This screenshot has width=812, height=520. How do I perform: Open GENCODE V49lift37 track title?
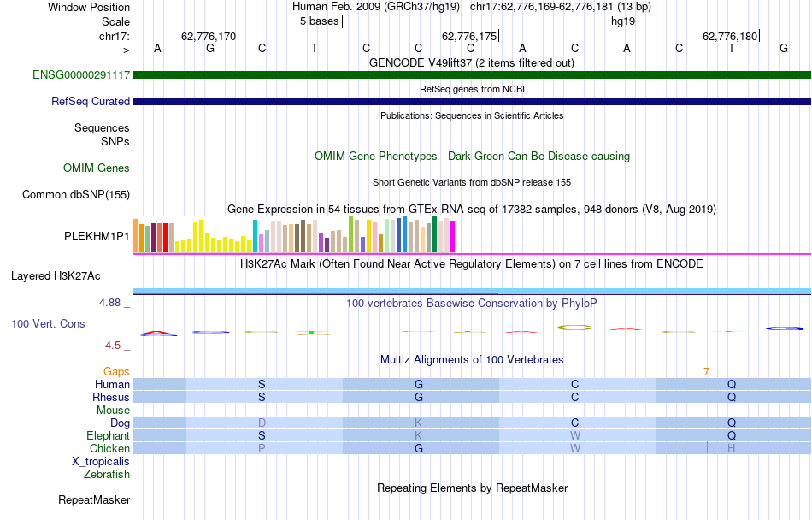pyautogui.click(x=471, y=63)
